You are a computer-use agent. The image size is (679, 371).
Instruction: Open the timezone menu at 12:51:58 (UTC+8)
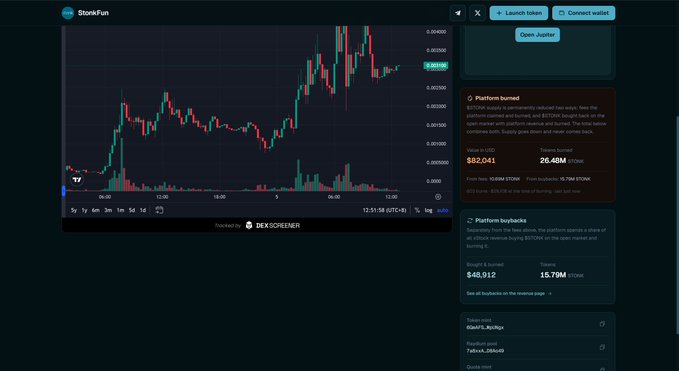click(x=385, y=210)
